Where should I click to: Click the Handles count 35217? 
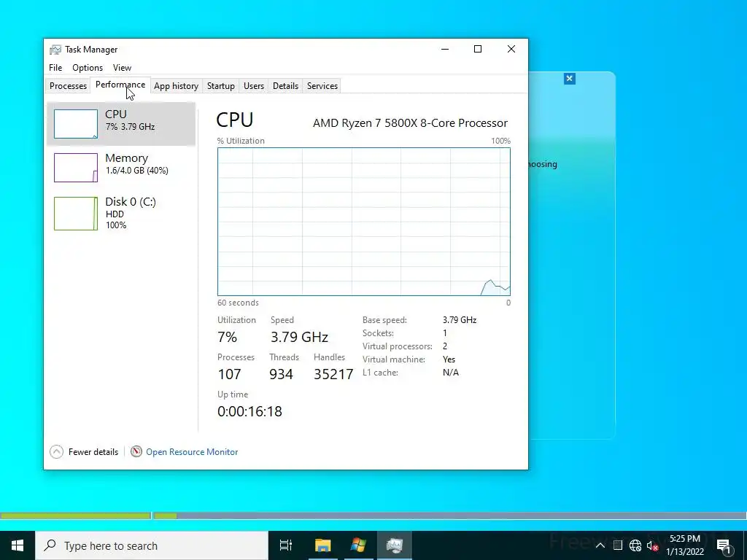(x=333, y=374)
